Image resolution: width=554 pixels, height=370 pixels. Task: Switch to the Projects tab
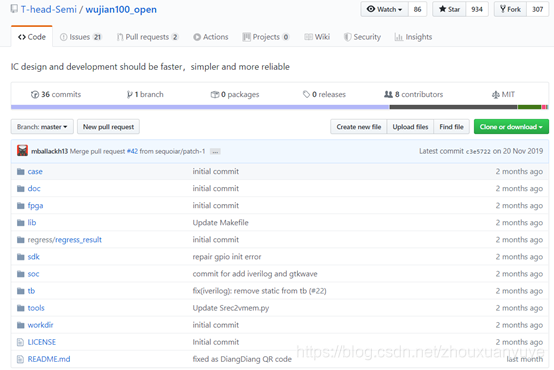pos(266,37)
